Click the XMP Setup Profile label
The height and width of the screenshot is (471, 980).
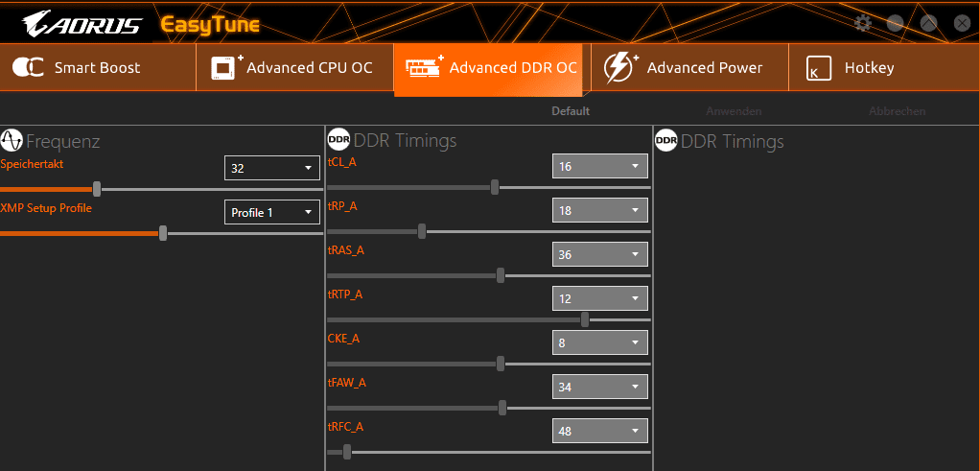coord(46,208)
